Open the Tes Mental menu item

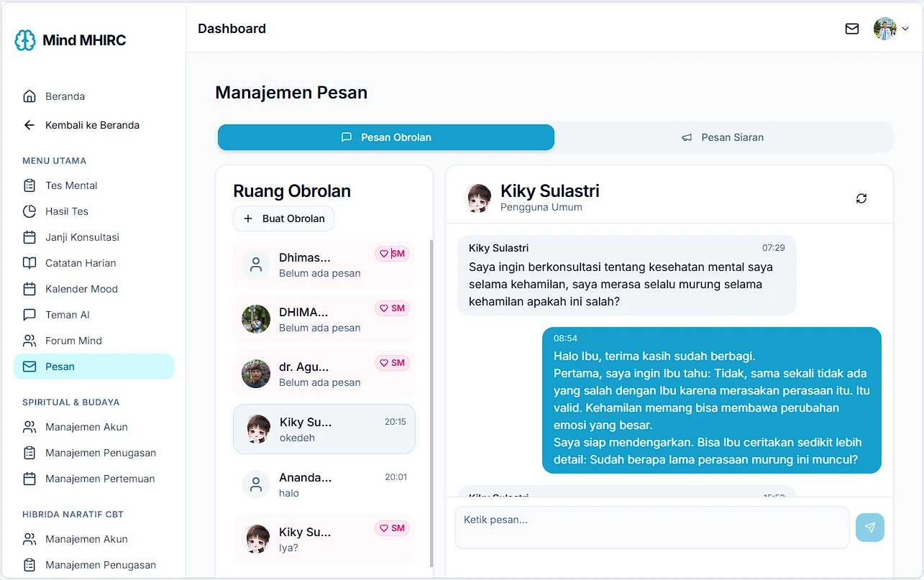93,185
